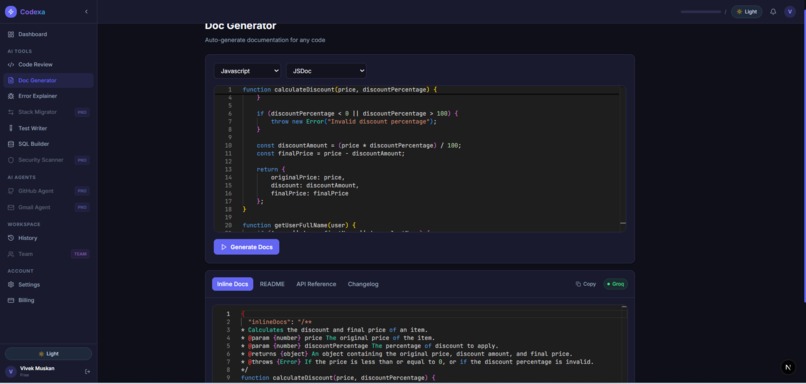Click the '@returns {object}' output line
806x384 pixels.
[x=406, y=354]
